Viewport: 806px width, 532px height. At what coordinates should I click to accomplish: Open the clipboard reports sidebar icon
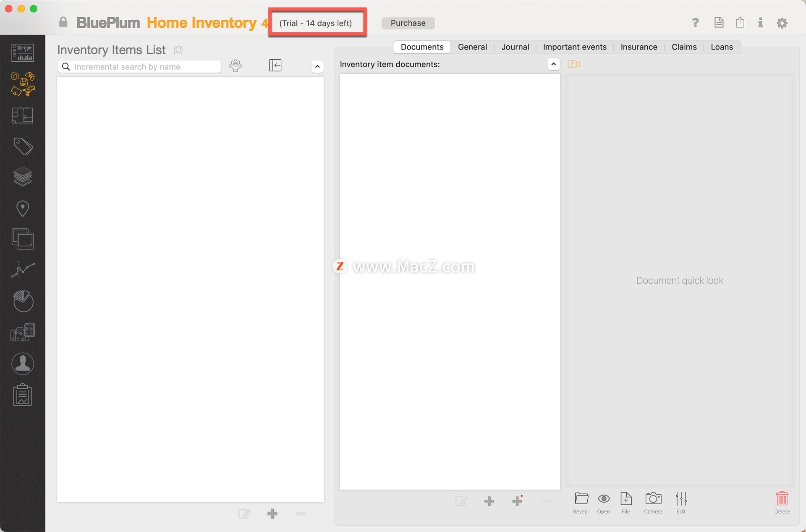pos(23,395)
